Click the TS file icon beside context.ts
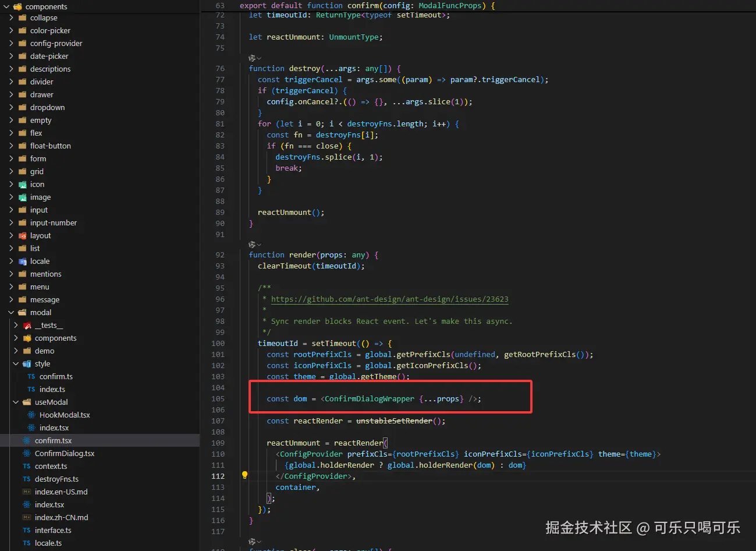756x551 pixels. coord(27,466)
